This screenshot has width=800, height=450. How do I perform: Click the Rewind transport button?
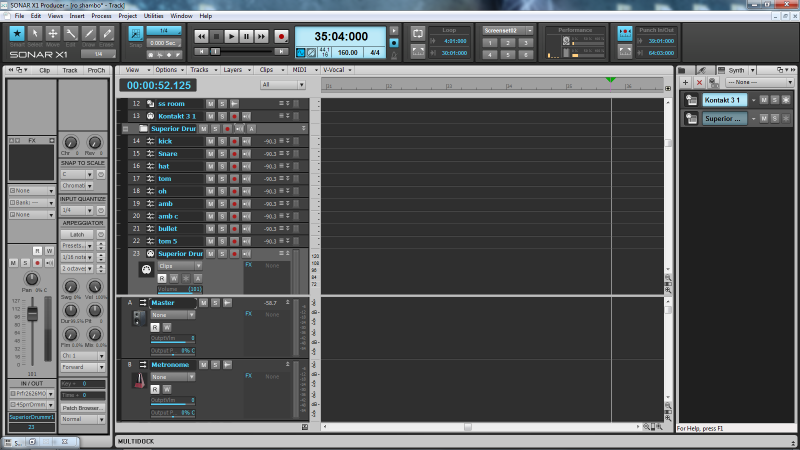[x=201, y=36]
